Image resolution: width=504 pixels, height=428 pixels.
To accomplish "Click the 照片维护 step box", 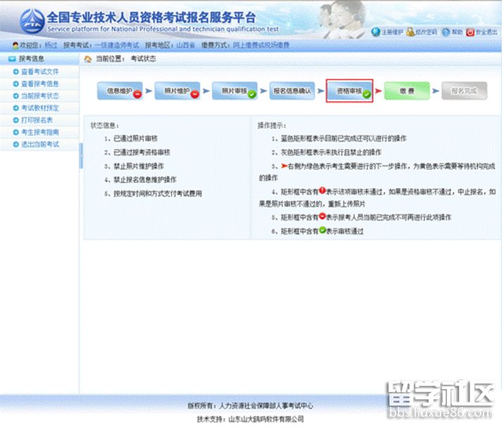I will pyautogui.click(x=177, y=91).
